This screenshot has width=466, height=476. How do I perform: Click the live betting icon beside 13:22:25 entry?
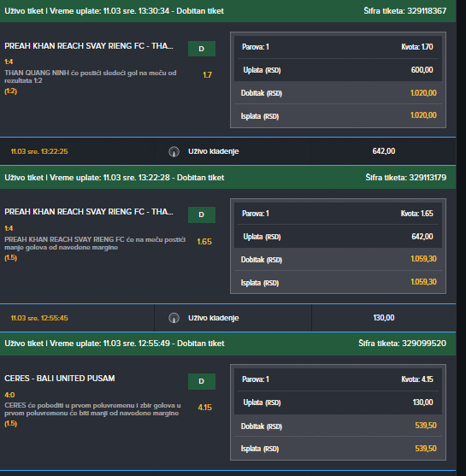[x=174, y=151]
